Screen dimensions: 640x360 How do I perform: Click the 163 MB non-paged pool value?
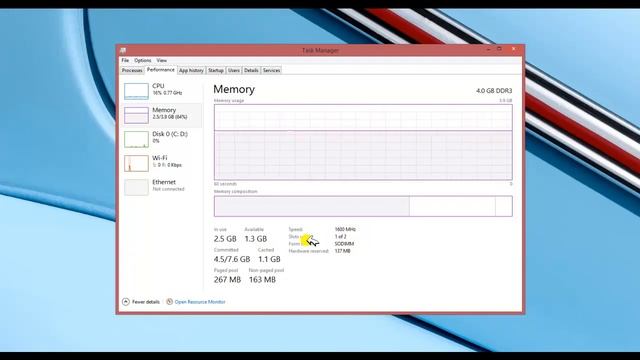coord(262,280)
